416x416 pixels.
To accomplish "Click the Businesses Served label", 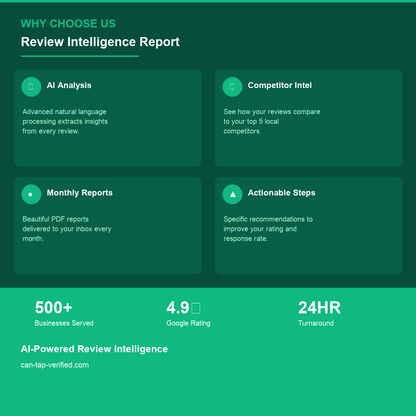I will click(64, 323).
